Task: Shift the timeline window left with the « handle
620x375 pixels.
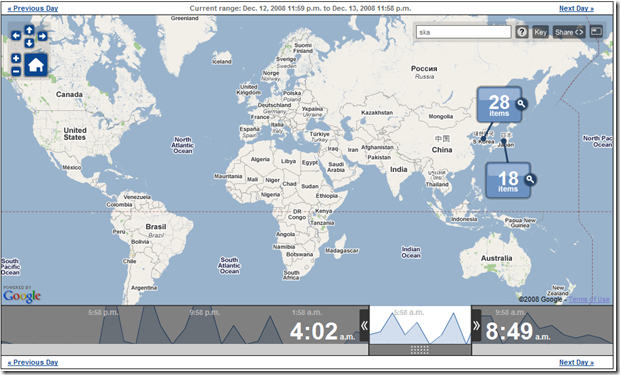Action: tap(364, 326)
